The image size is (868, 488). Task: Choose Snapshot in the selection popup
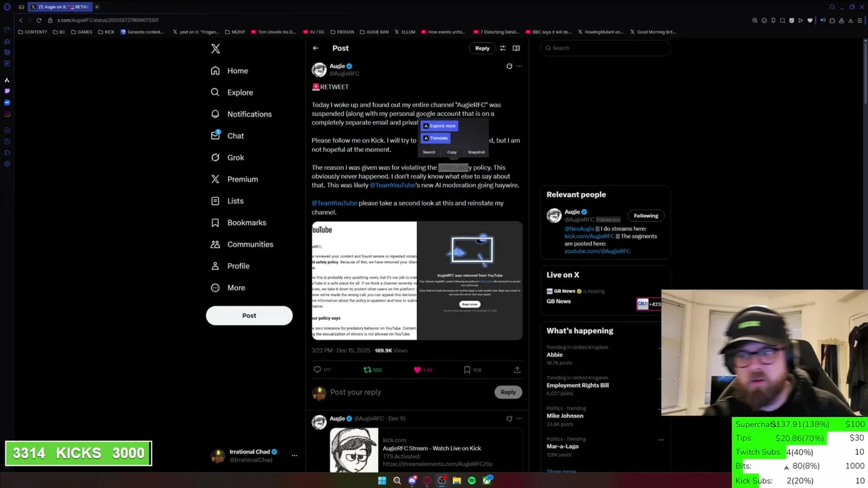[476, 152]
